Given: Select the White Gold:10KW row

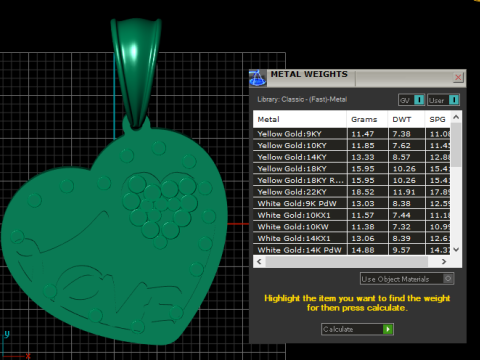Looking at the screenshot, I should coord(352,227).
